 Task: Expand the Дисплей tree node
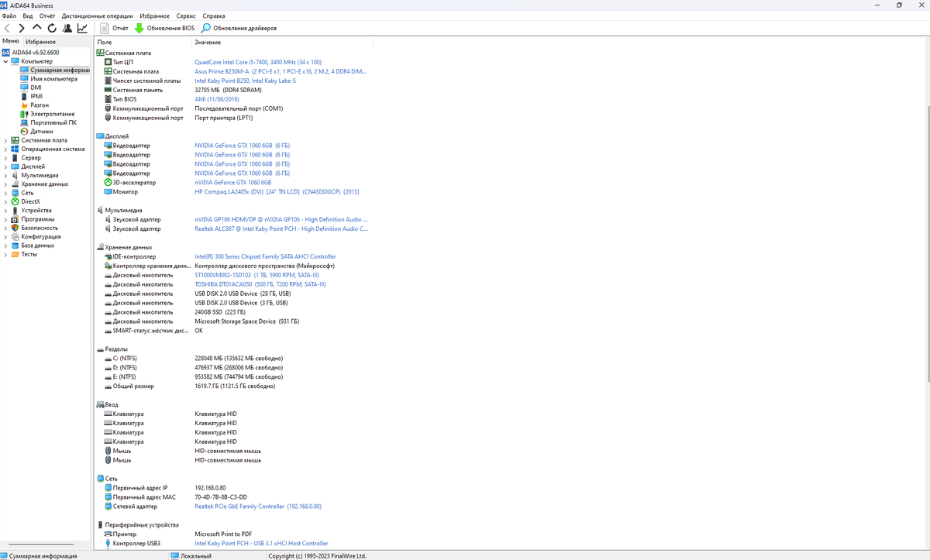click(5, 167)
